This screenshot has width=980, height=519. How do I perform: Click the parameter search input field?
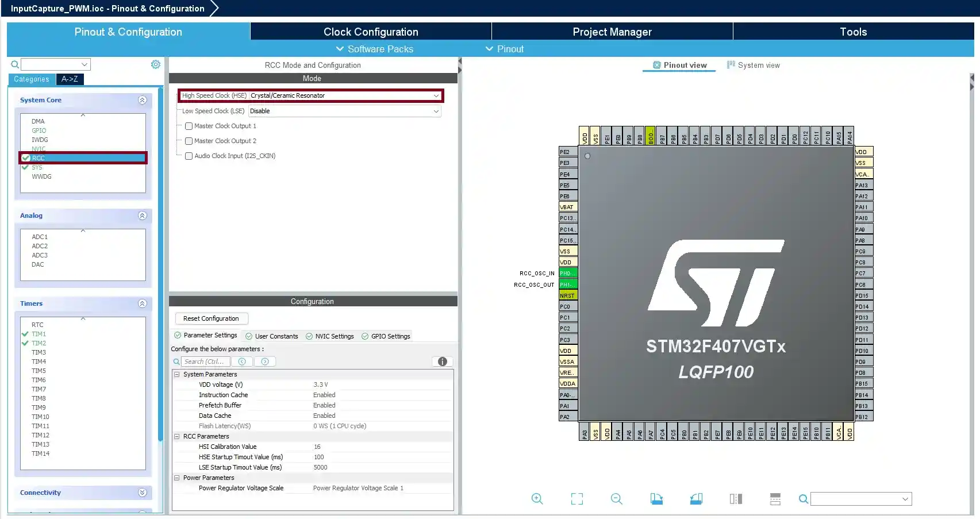pyautogui.click(x=206, y=362)
